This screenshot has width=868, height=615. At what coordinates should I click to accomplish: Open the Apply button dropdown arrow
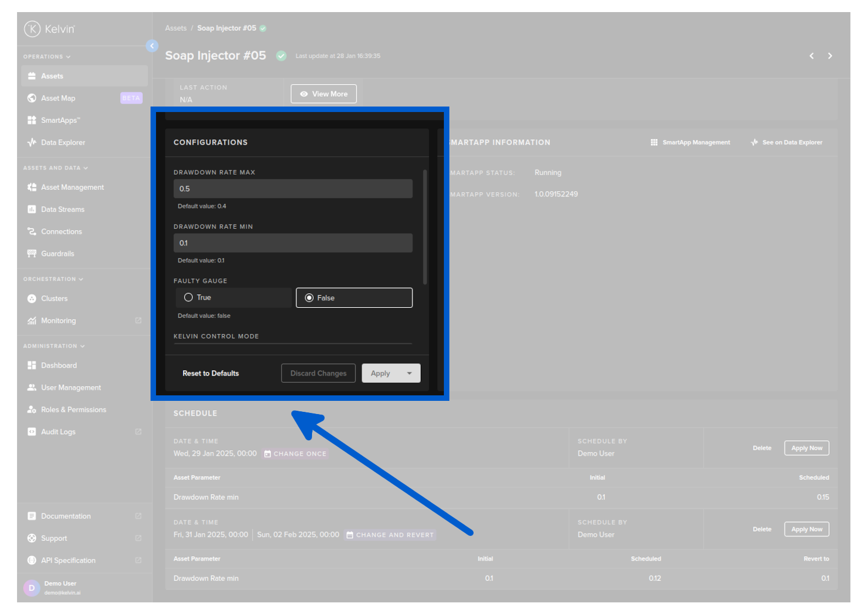pos(409,373)
